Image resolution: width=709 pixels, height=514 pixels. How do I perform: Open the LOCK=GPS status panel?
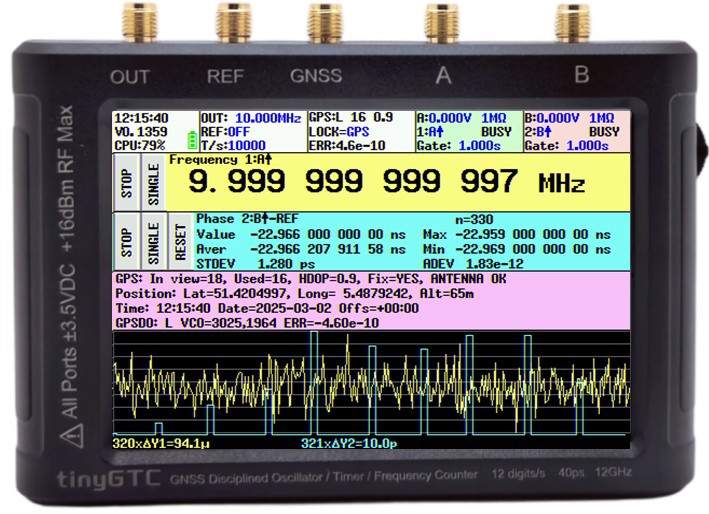[x=340, y=131]
